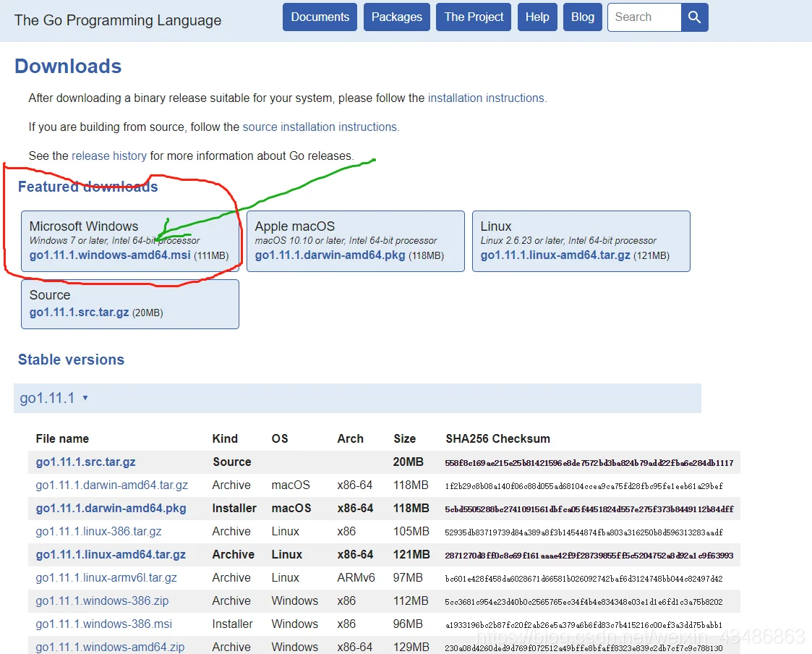Click the Microsoft Windows card title

point(84,226)
